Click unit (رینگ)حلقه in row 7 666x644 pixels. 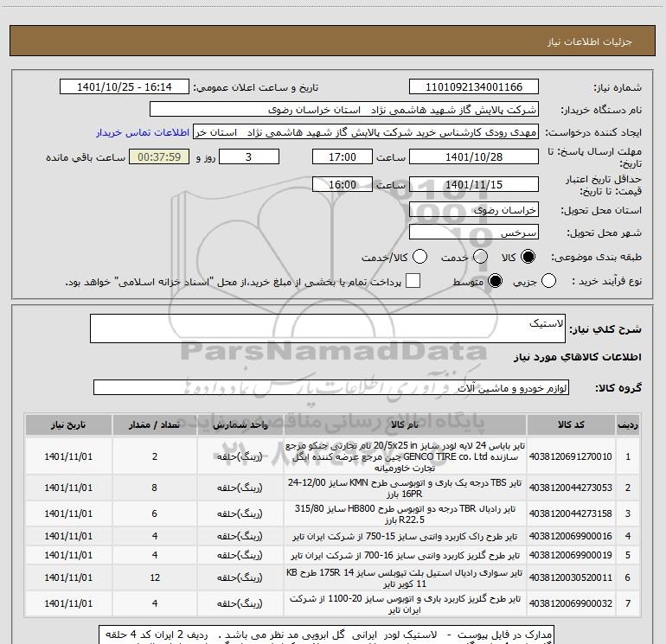240,603
